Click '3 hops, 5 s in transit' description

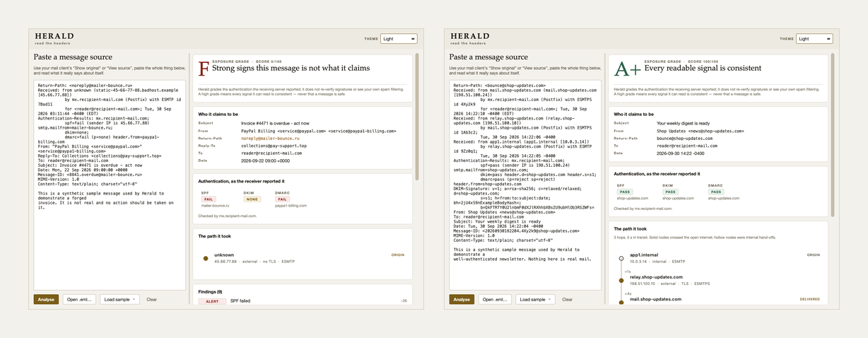[x=696, y=237]
